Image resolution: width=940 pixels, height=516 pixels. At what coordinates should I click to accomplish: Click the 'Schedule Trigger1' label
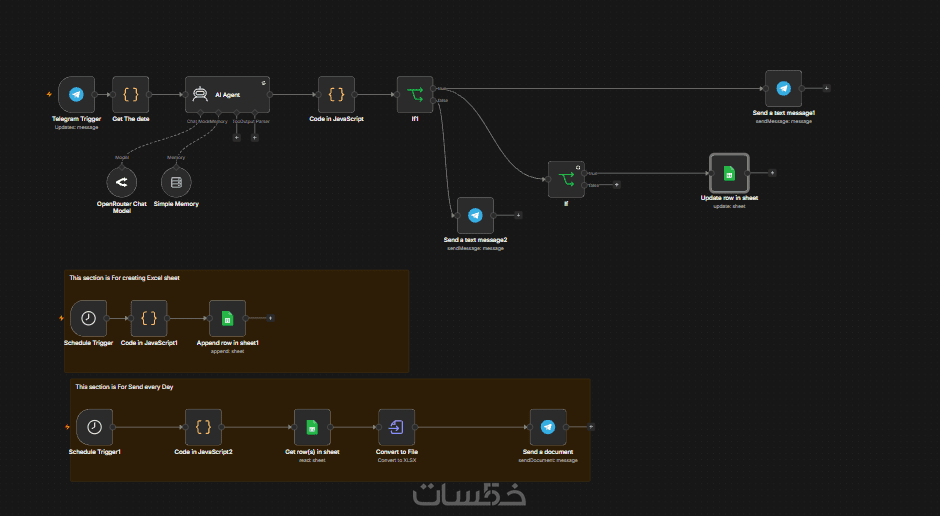tap(94, 452)
